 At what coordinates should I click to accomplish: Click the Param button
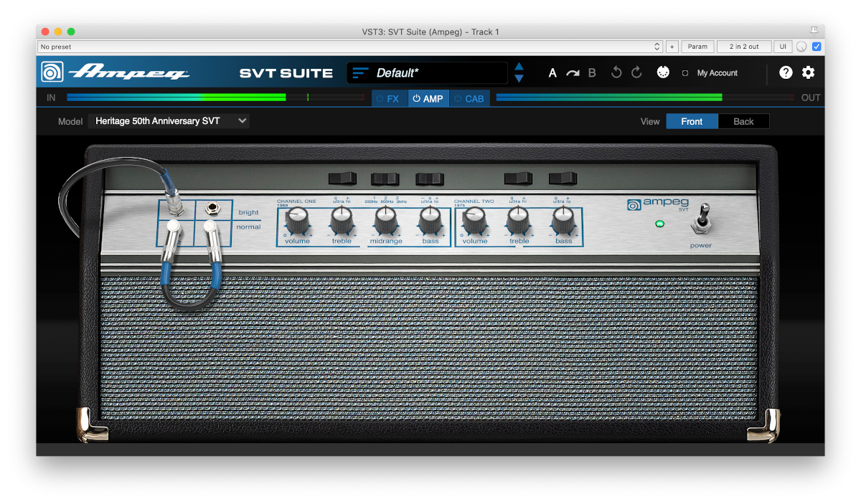[697, 47]
